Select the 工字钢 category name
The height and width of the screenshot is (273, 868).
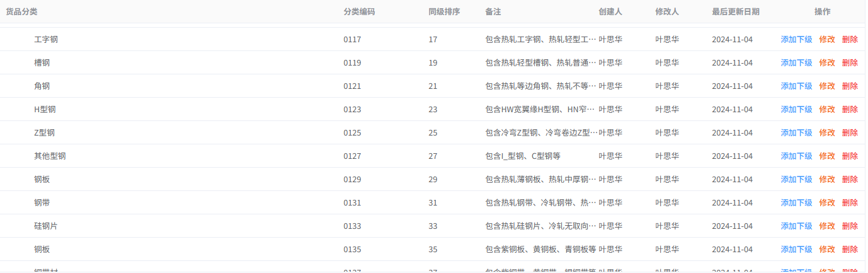pyautogui.click(x=46, y=39)
